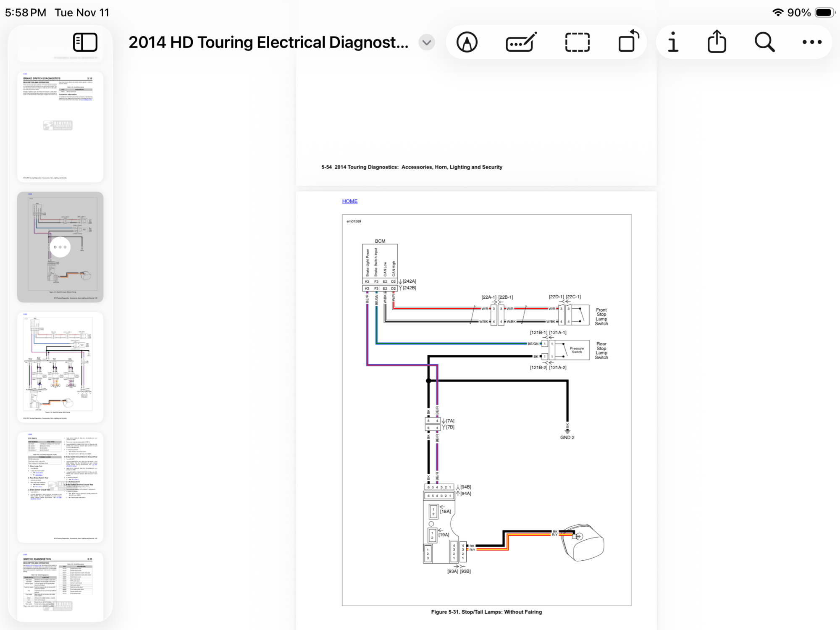
Task: Open Brake Switch Diagnostics page thumbnail
Action: click(x=60, y=127)
